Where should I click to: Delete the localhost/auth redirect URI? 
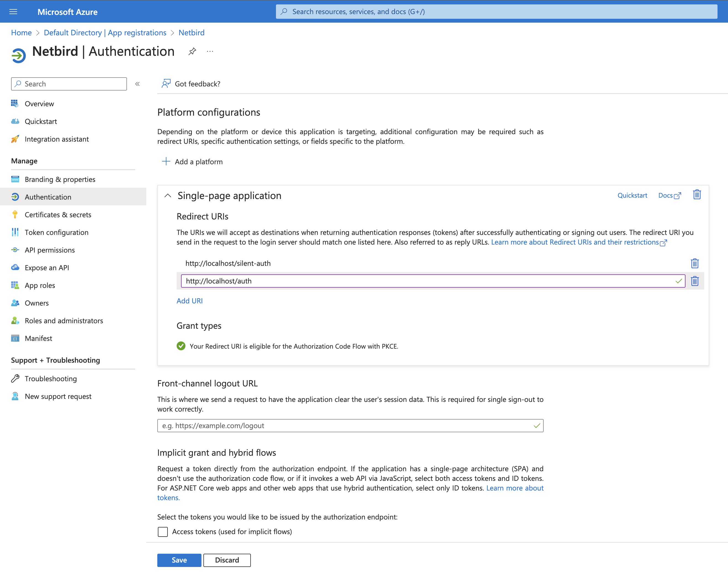(x=694, y=281)
